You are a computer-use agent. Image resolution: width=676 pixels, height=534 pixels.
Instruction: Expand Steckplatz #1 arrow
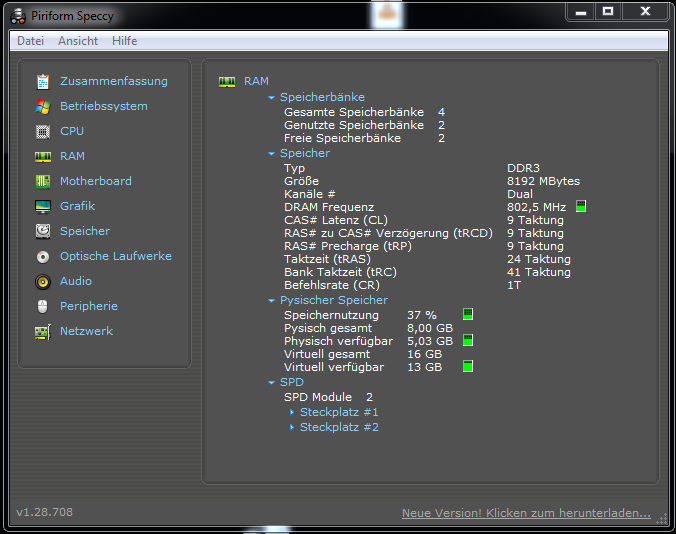[x=292, y=412]
